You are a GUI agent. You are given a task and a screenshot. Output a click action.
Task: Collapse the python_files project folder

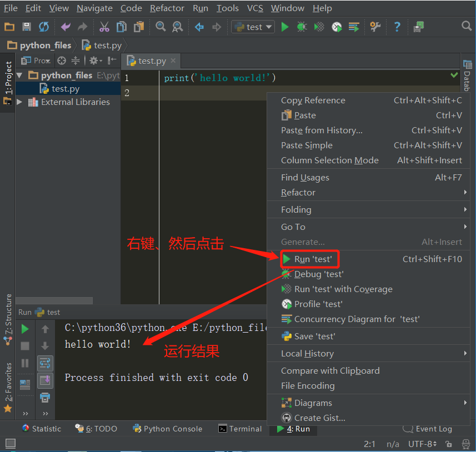pos(20,76)
